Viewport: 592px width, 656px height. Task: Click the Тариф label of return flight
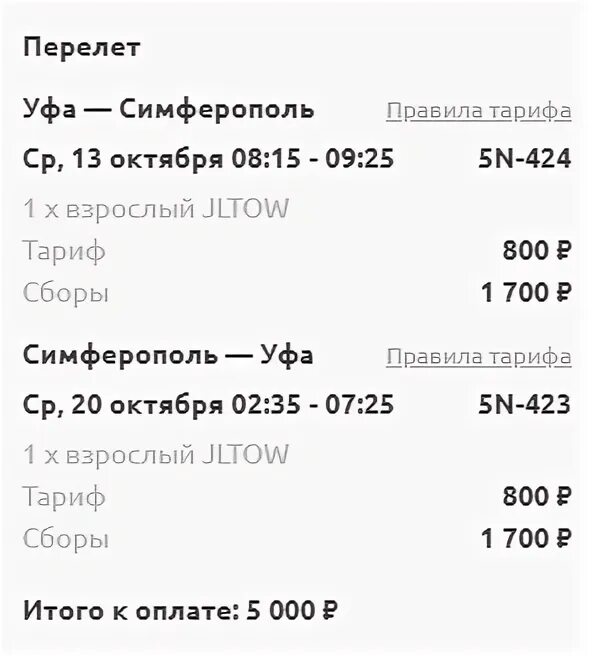(x=64, y=497)
